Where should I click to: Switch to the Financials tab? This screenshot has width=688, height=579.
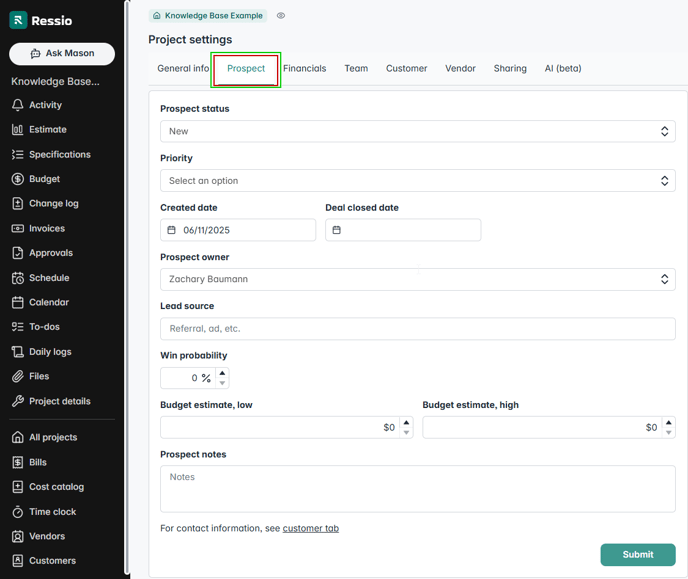pos(304,69)
